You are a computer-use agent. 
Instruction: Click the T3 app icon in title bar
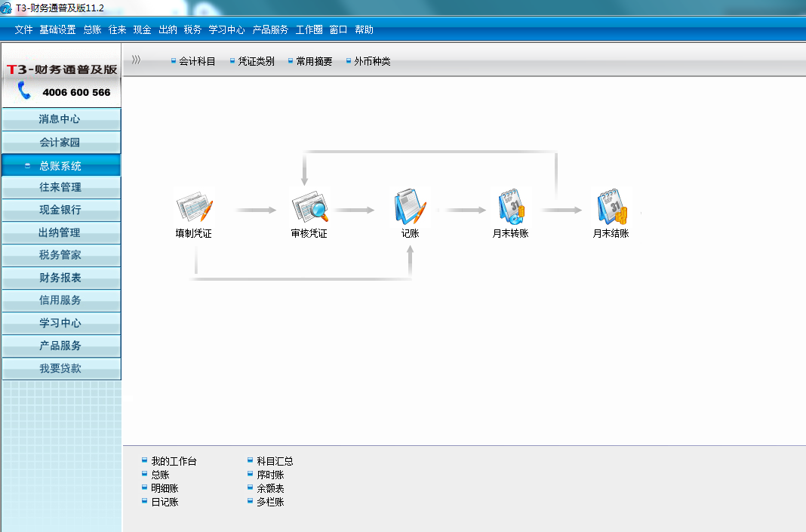pyautogui.click(x=6, y=8)
